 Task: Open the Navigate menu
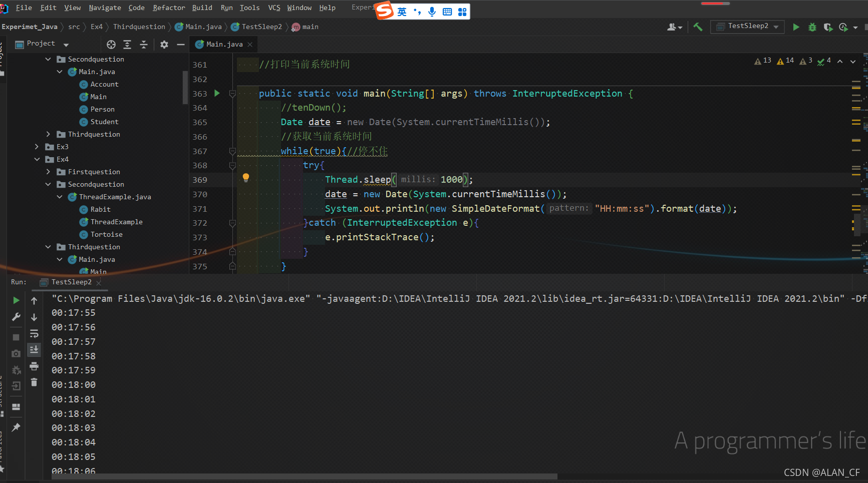point(105,8)
